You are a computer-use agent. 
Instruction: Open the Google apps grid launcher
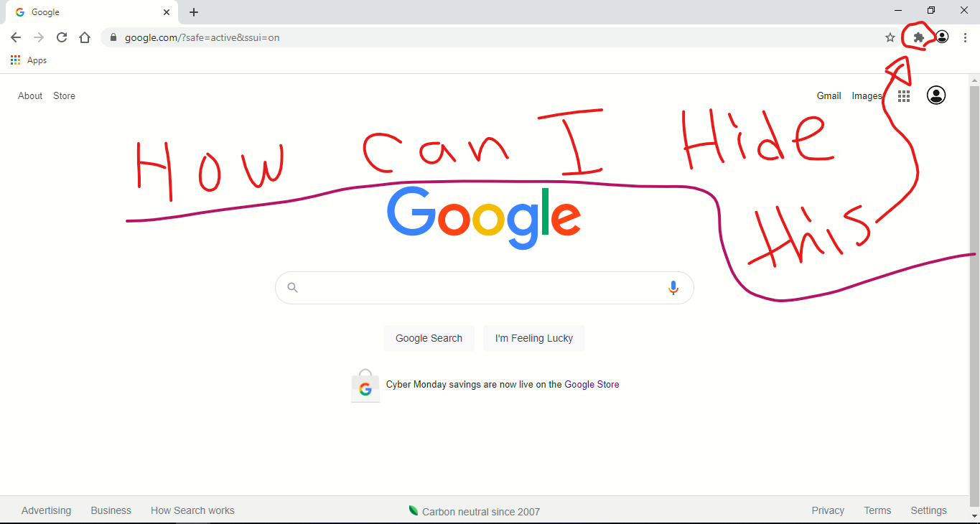pyautogui.click(x=904, y=95)
